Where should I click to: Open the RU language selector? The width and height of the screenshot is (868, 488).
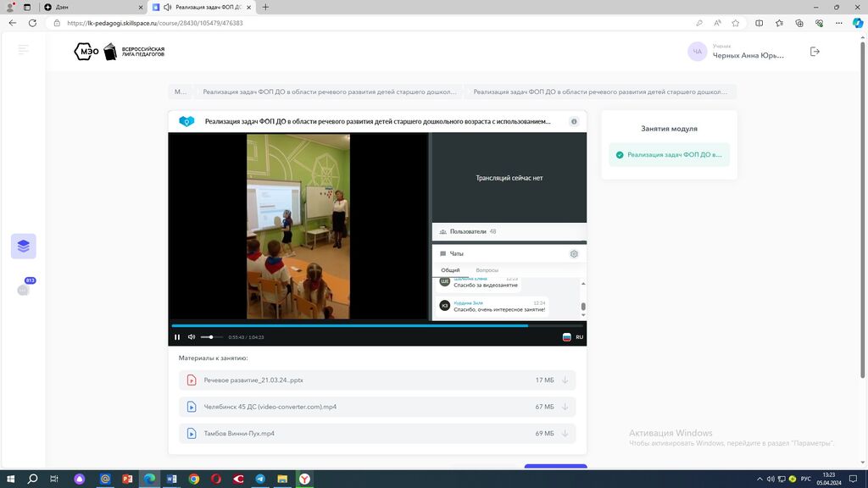pyautogui.click(x=574, y=337)
